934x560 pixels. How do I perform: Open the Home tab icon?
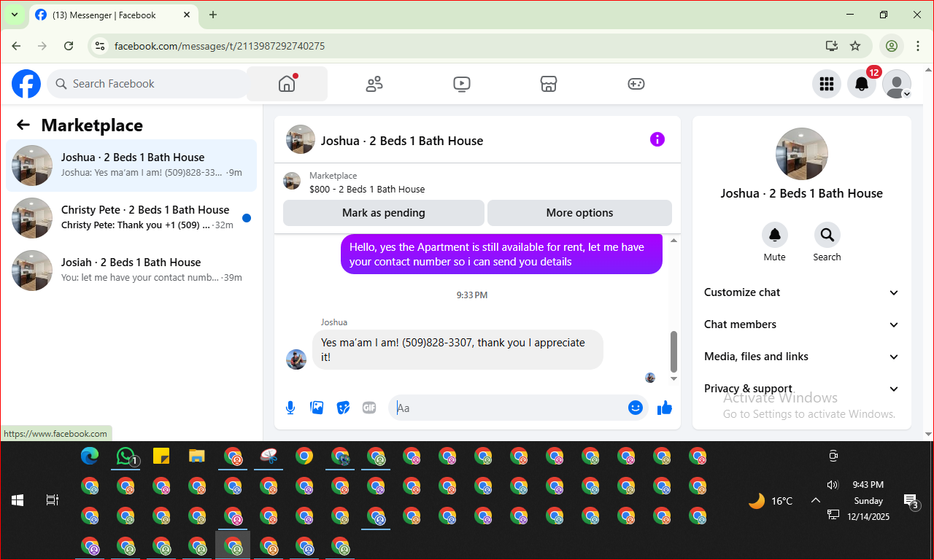(x=287, y=84)
